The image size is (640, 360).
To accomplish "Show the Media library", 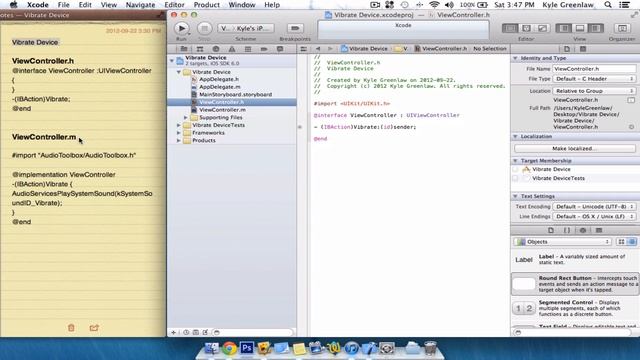I will point(599,230).
